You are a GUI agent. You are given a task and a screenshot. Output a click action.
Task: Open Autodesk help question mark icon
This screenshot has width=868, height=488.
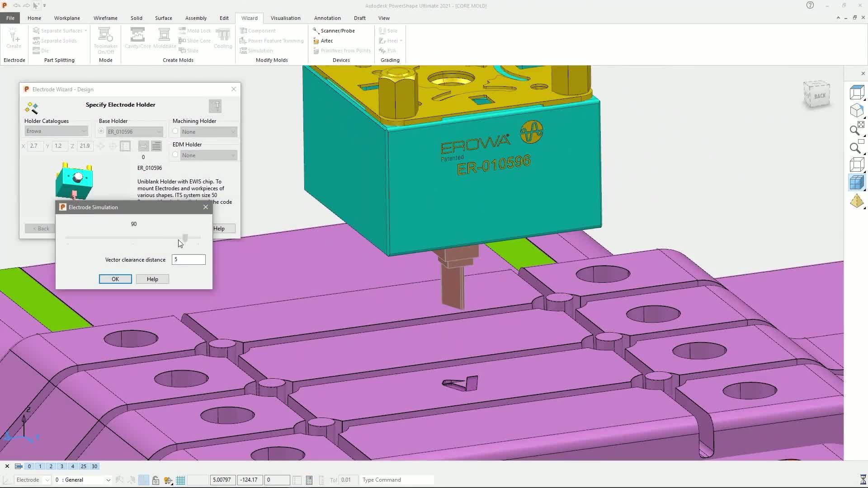point(810,5)
